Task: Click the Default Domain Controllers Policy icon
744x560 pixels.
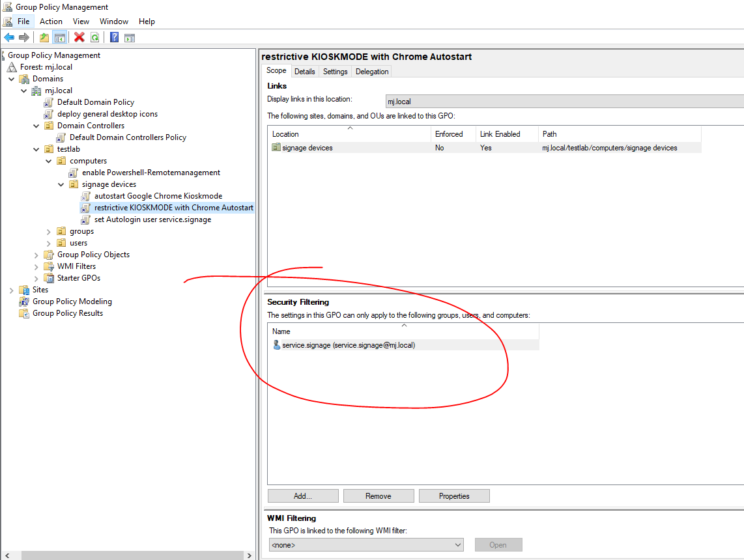Action: [61, 137]
